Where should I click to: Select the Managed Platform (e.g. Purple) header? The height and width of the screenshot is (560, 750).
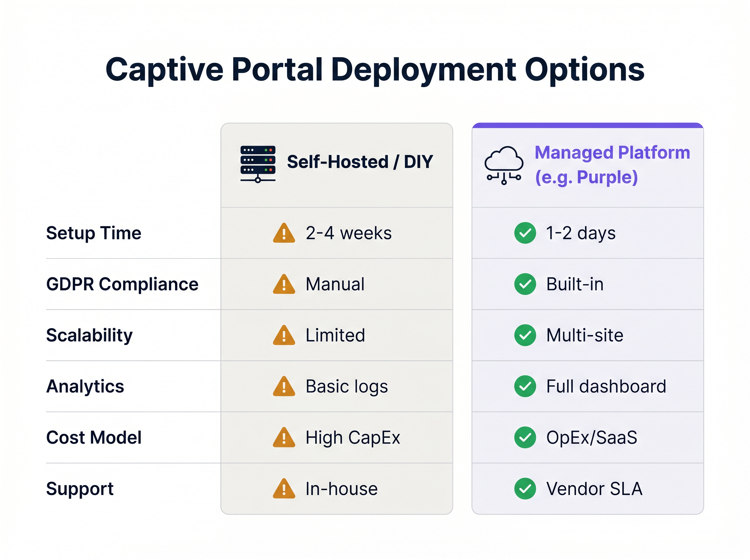[612, 165]
